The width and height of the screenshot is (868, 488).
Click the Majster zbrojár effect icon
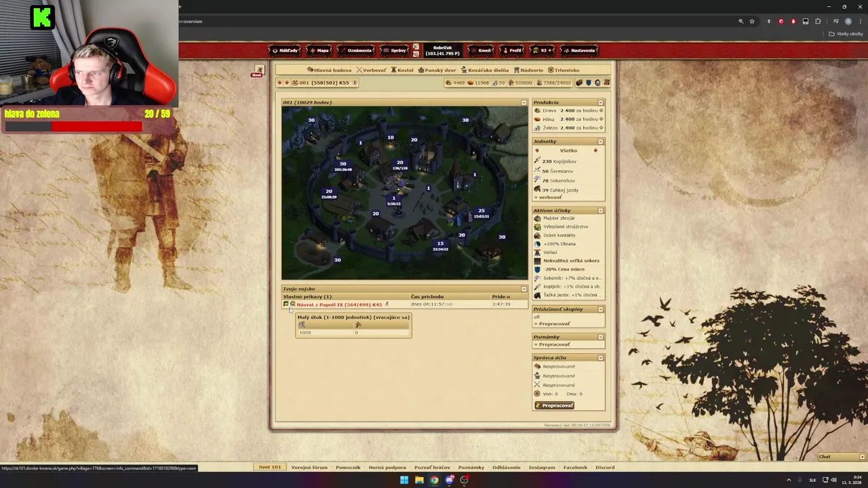pos(538,218)
